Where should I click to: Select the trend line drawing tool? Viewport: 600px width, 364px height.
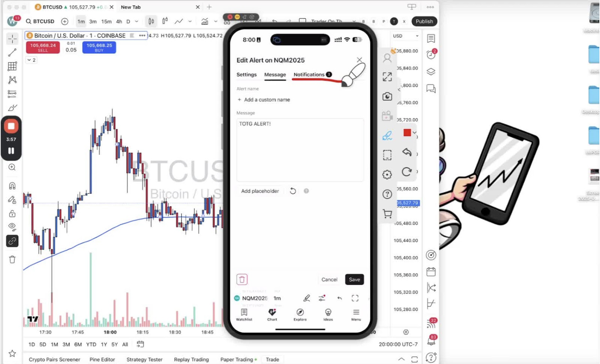tap(12, 53)
